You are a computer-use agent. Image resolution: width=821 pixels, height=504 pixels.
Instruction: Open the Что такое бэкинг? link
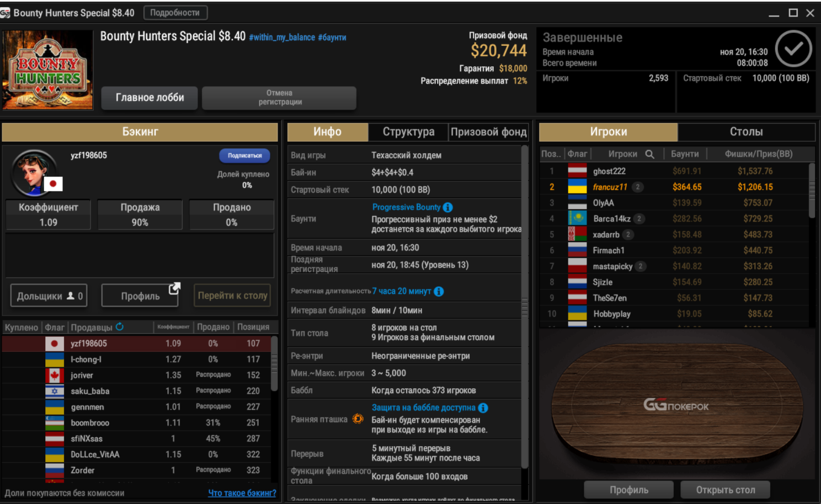[x=242, y=493]
